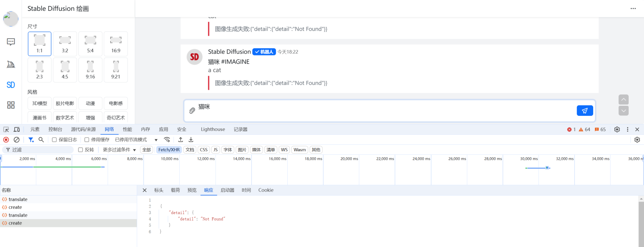This screenshot has width=644, height=247.
Task: Switch to the Preview tab in request details
Action: point(192,190)
